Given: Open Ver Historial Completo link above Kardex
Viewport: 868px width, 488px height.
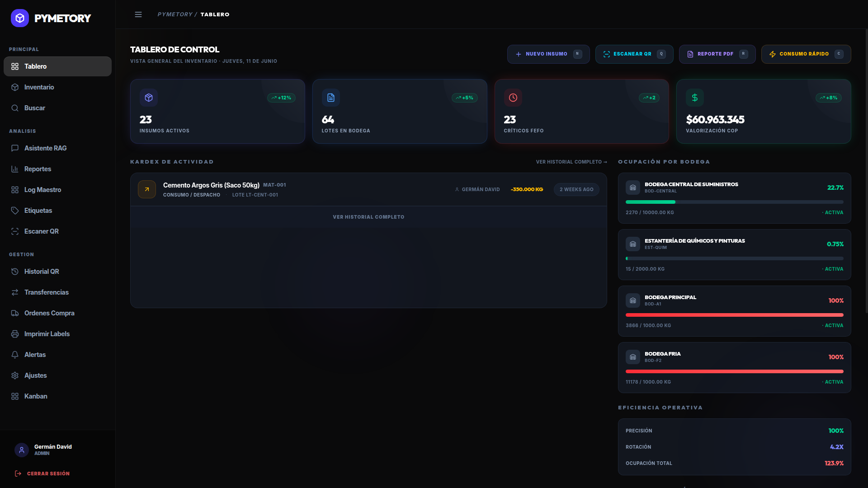Looking at the screenshot, I should click(571, 162).
